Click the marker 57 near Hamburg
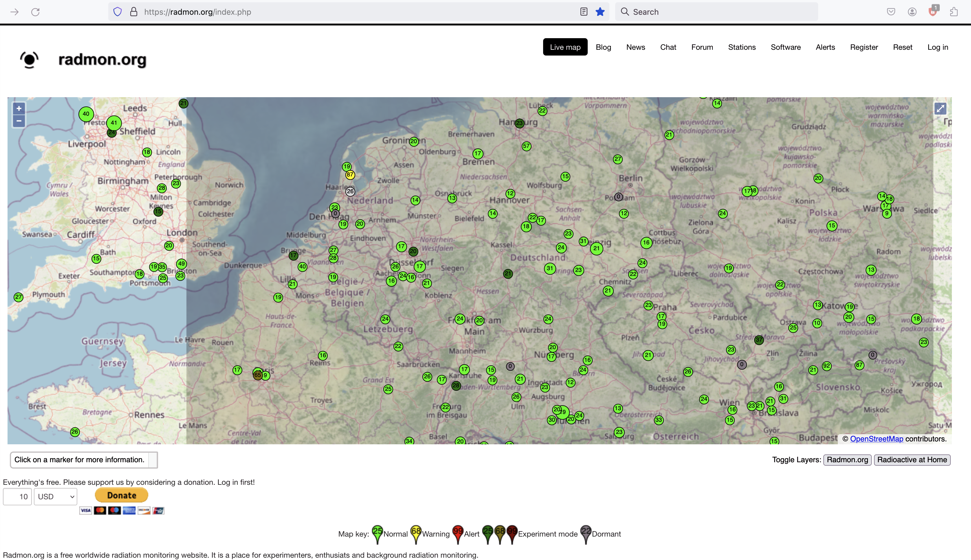The height and width of the screenshot is (560, 971). coord(527,146)
